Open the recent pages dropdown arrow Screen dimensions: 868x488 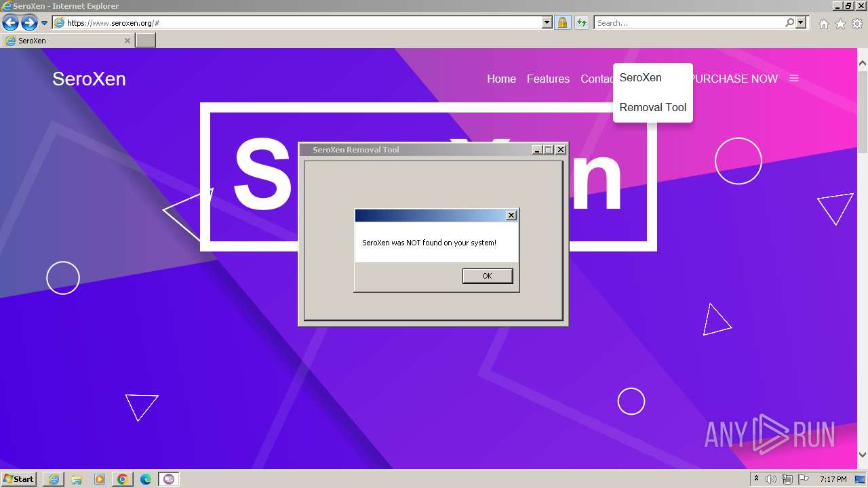coord(45,23)
